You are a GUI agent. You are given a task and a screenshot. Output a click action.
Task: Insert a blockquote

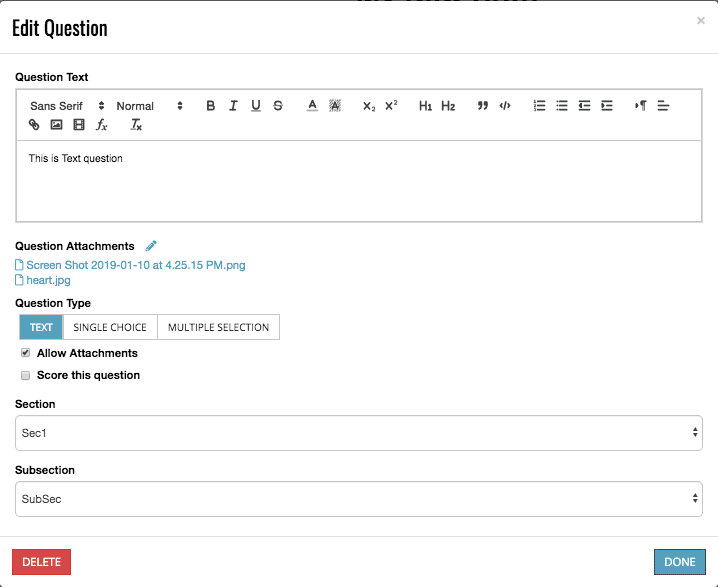[482, 106]
